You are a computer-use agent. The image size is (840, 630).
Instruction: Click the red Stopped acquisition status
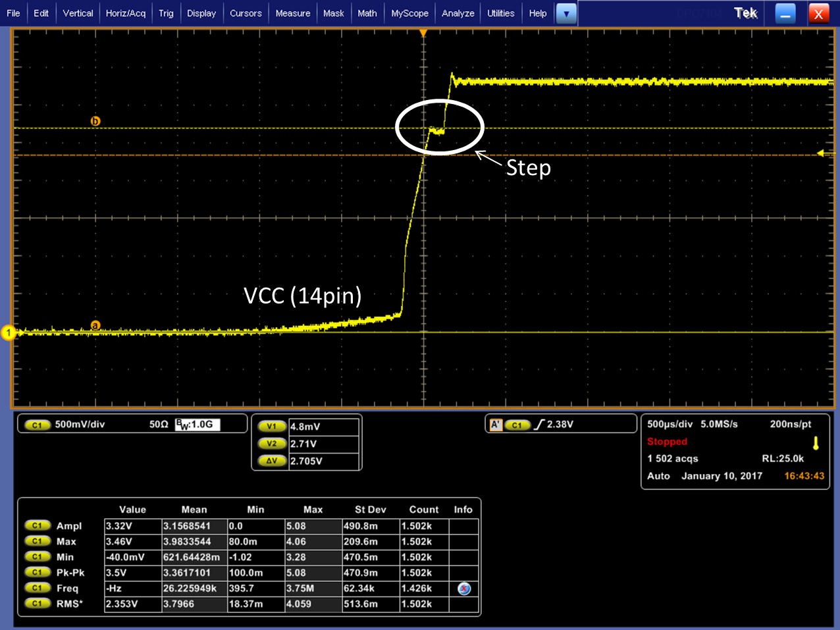[667, 442]
